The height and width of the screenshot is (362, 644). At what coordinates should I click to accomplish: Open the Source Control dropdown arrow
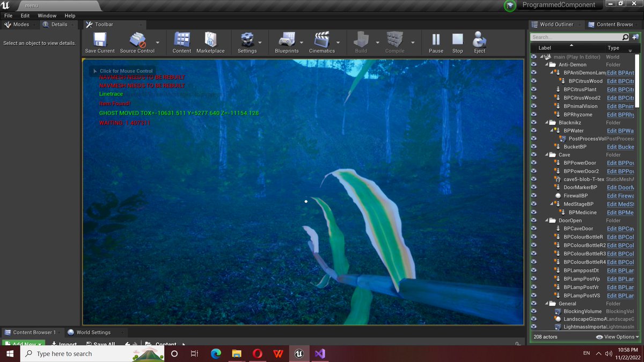pyautogui.click(x=158, y=42)
